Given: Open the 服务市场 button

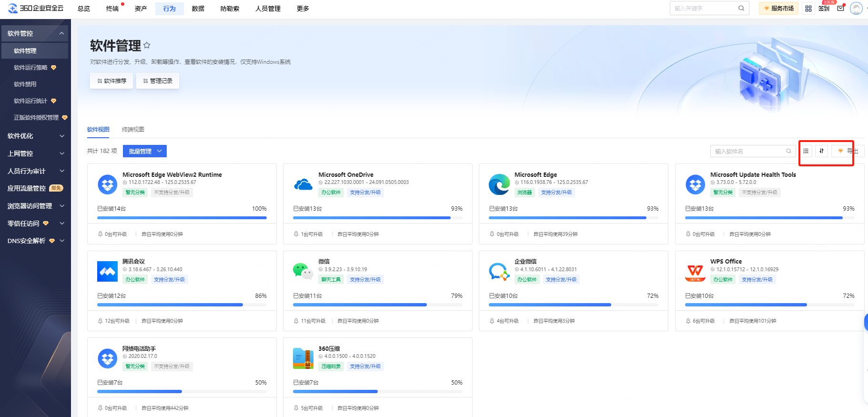Looking at the screenshot, I should click(778, 9).
